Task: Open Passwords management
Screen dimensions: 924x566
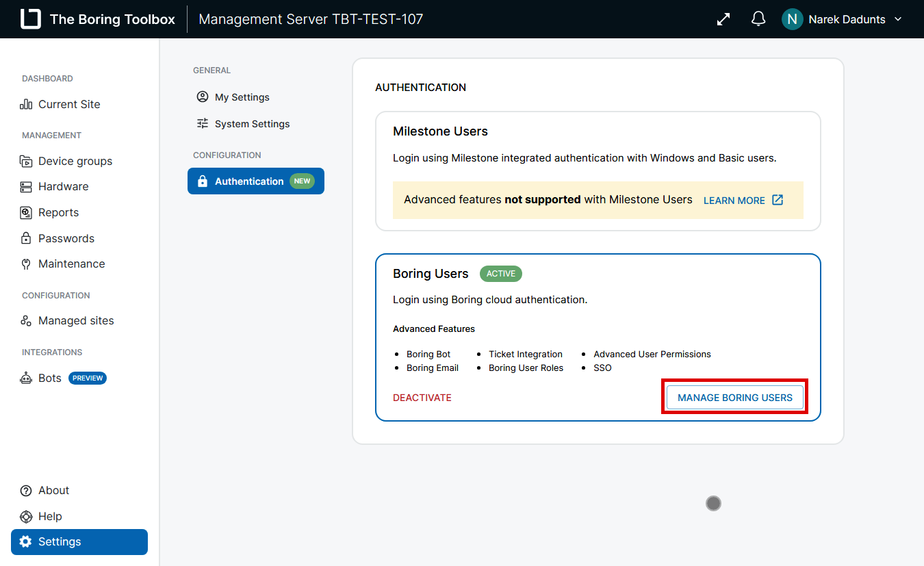Action: [66, 238]
